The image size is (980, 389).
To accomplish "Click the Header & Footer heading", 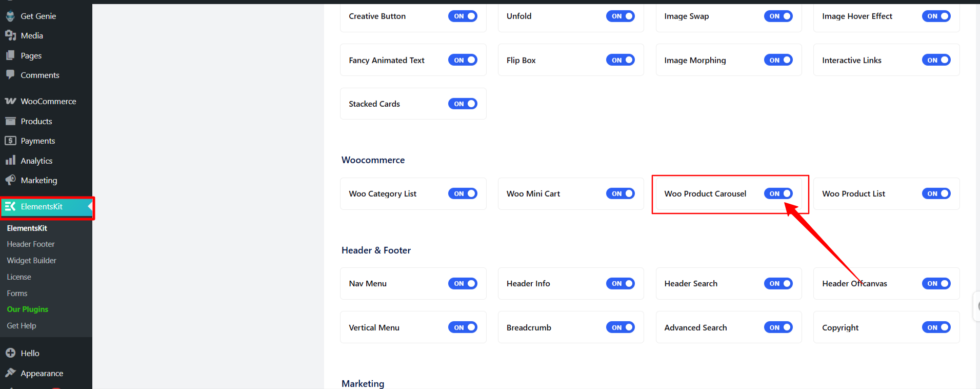I will click(x=376, y=250).
